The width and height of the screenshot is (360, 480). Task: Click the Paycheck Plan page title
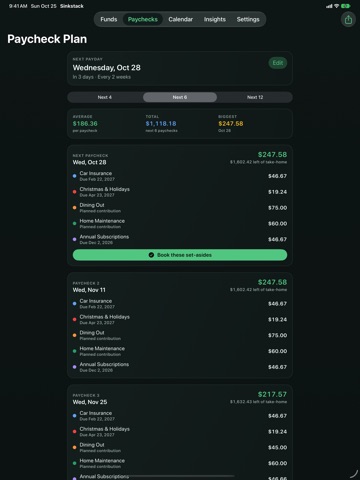47,39
